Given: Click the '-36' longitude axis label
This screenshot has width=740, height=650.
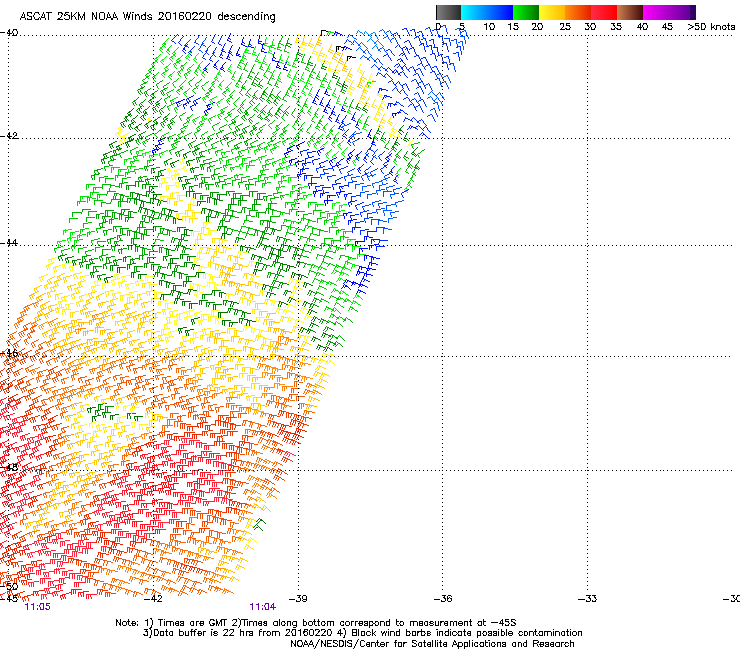Looking at the screenshot, I should (443, 599).
